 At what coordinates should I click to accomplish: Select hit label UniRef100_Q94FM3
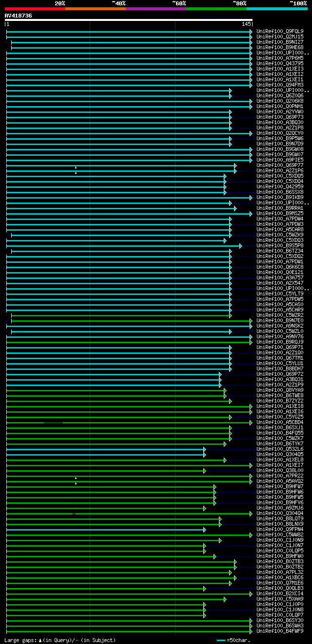[280, 85]
